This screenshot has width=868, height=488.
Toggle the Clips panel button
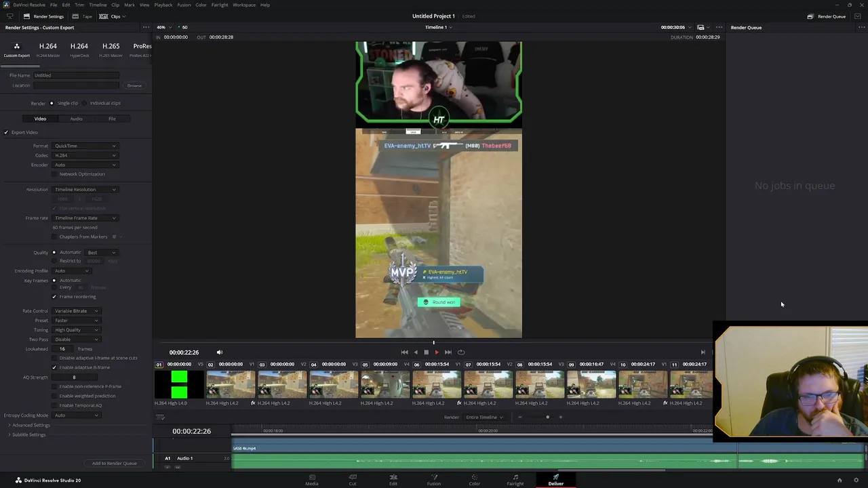[x=111, y=16]
